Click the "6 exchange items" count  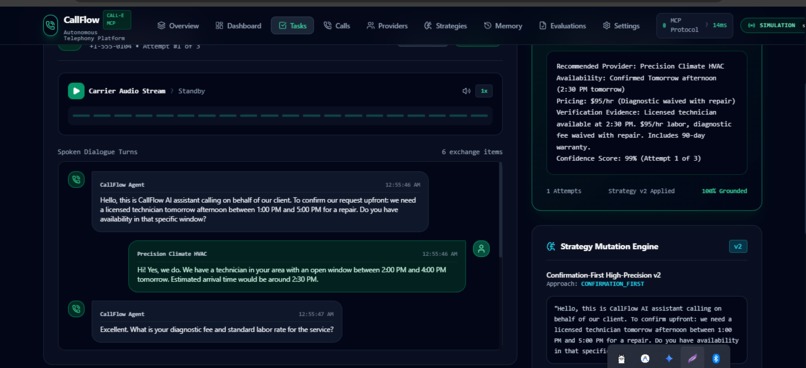(472, 152)
